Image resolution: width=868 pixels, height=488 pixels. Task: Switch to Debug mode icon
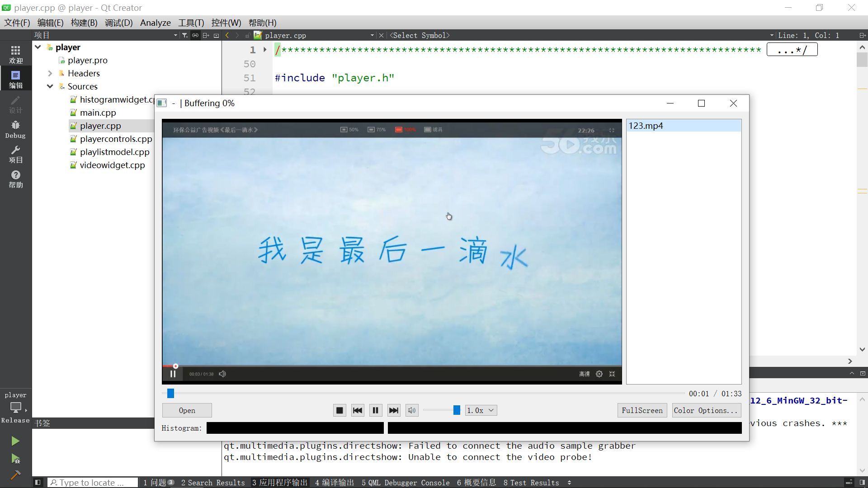[x=15, y=128]
